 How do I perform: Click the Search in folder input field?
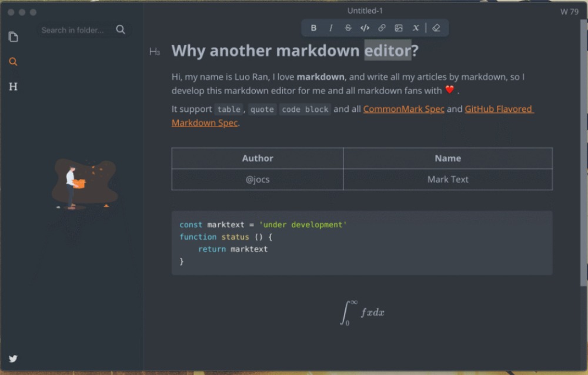[73, 30]
